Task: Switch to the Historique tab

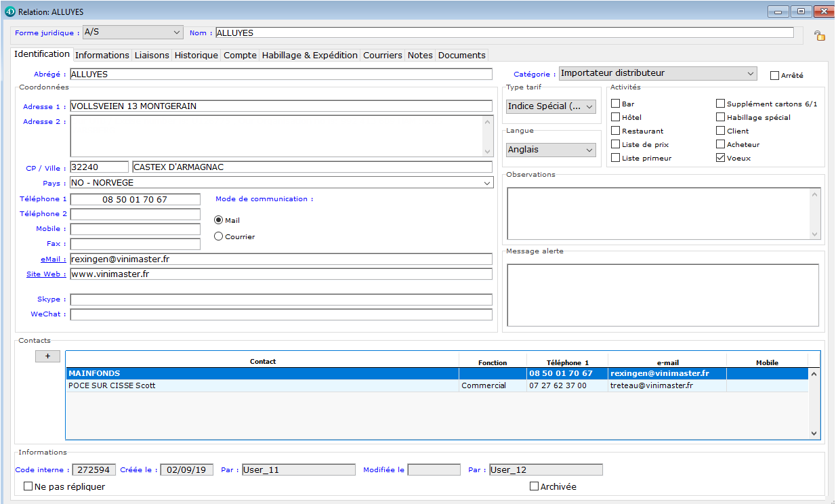Action: tap(196, 56)
